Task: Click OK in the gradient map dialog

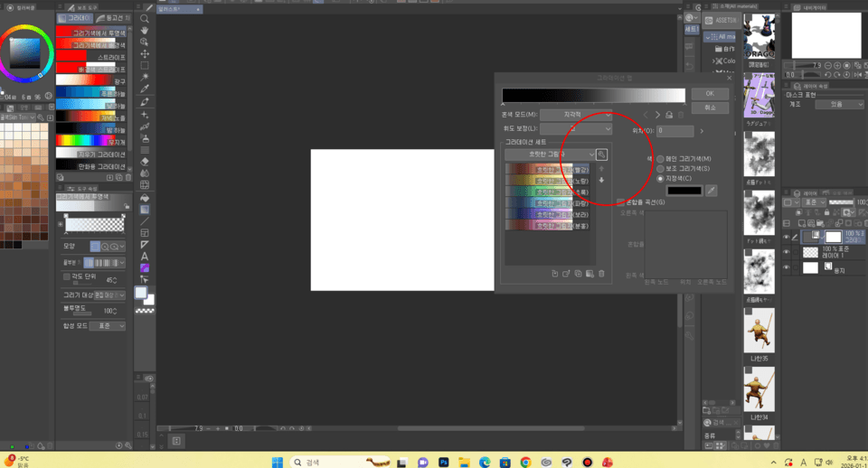Action: [710, 93]
